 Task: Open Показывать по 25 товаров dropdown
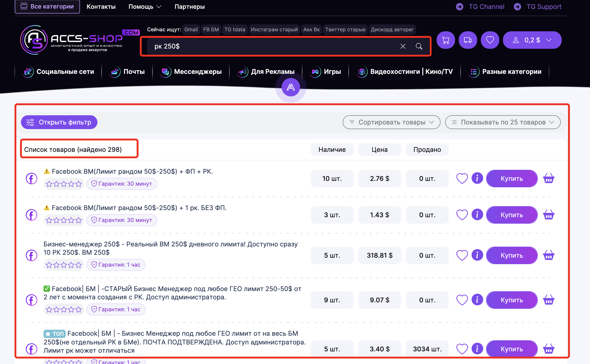502,122
